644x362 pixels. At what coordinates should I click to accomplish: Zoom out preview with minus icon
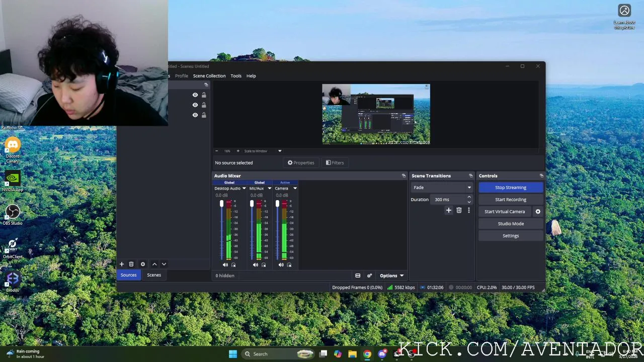tap(217, 151)
